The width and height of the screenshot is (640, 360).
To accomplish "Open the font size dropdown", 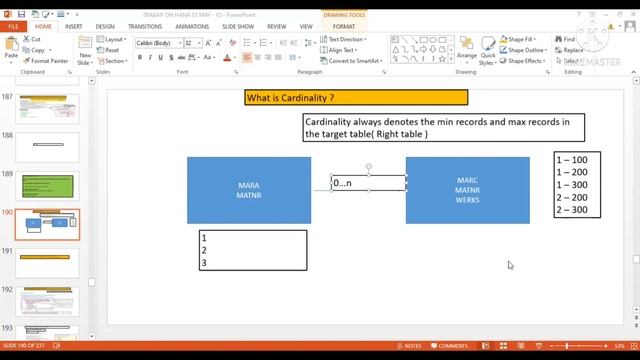I will click(199, 43).
